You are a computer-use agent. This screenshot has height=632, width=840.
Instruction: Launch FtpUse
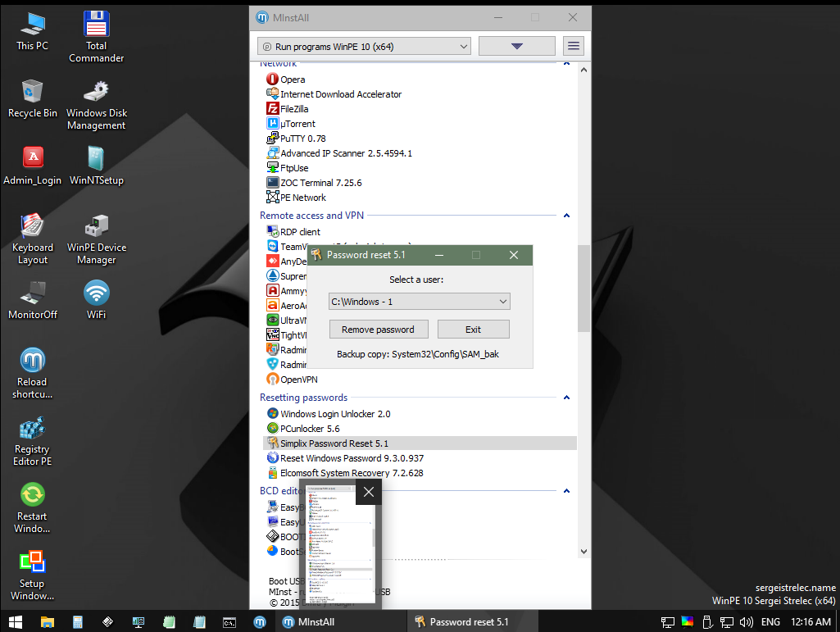pyautogui.click(x=287, y=168)
